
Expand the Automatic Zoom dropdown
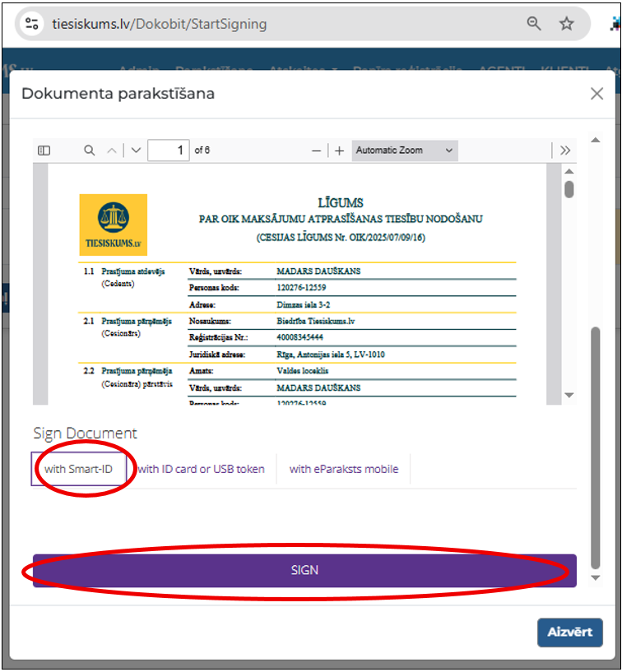(404, 151)
